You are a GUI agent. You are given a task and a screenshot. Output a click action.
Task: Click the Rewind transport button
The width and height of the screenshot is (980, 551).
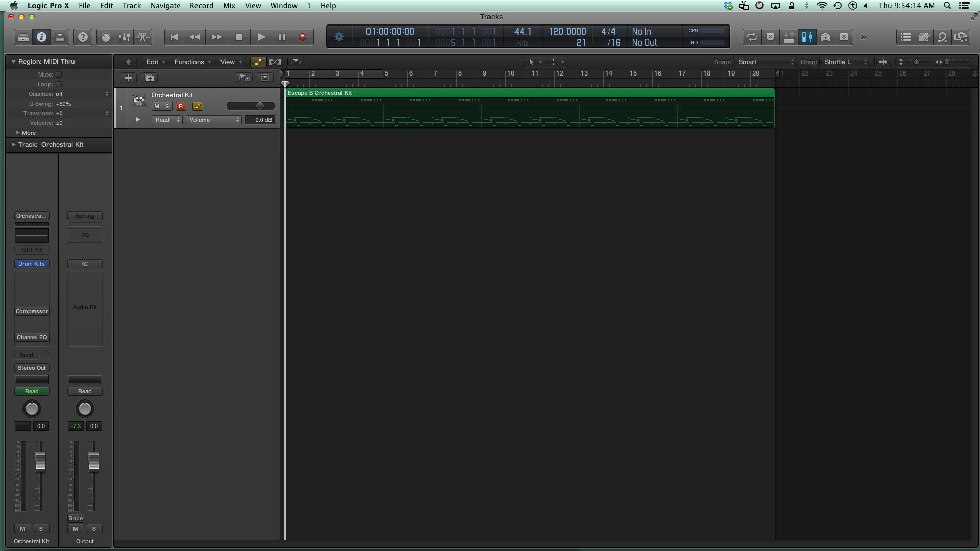(194, 37)
